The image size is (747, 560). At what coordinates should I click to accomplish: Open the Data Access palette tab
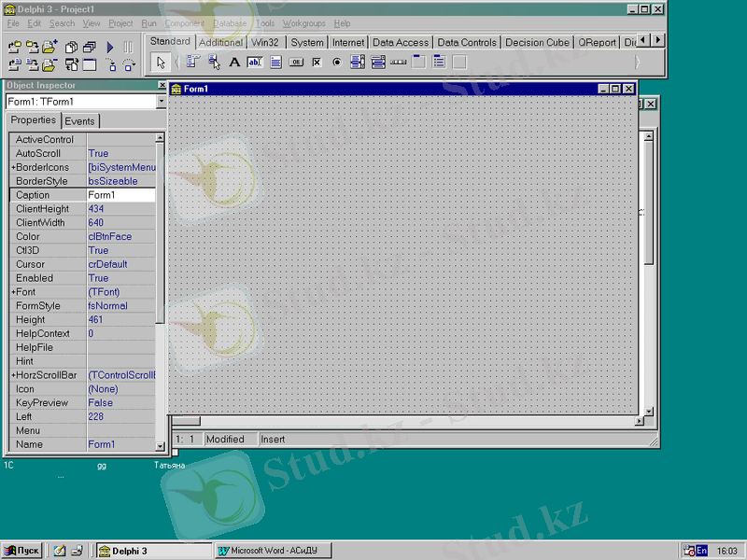coord(400,42)
